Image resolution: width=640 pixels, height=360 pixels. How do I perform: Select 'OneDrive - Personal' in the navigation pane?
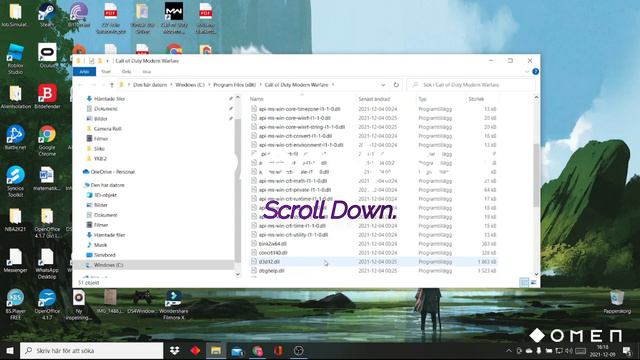[113, 171]
